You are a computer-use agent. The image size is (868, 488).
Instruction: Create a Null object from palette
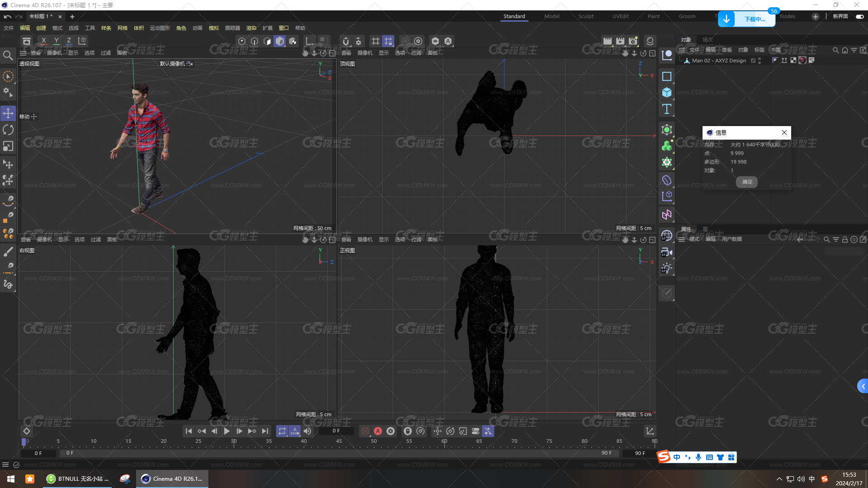667,56
